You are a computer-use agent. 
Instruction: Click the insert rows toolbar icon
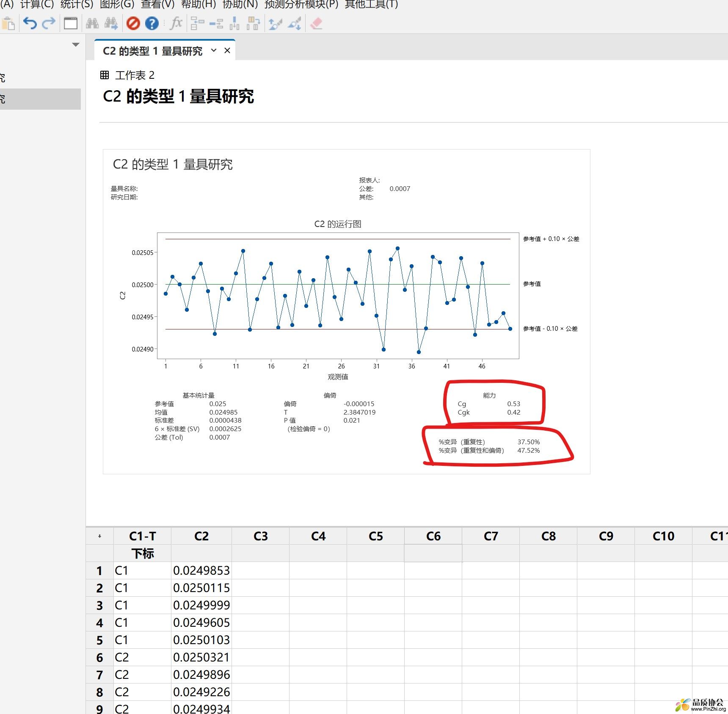point(216,23)
